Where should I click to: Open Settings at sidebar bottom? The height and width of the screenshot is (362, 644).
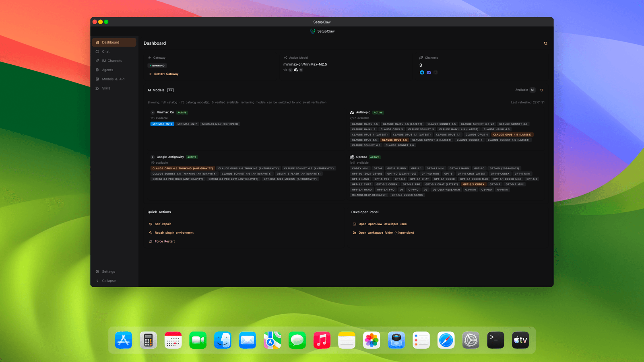tap(114, 271)
